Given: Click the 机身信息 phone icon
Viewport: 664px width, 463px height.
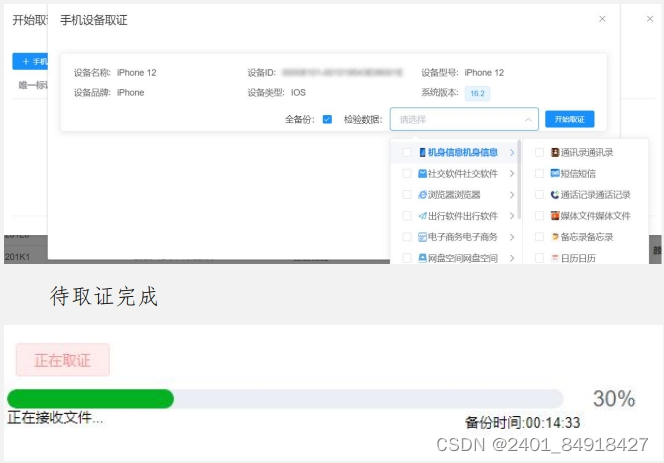Looking at the screenshot, I should (422, 152).
